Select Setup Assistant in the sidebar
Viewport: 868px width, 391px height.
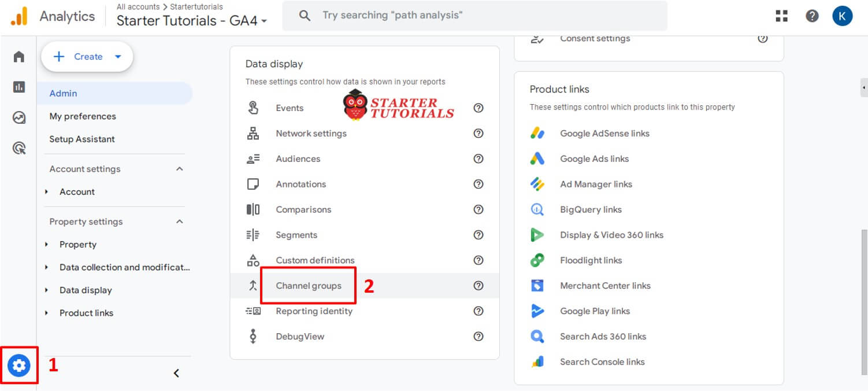(82, 139)
